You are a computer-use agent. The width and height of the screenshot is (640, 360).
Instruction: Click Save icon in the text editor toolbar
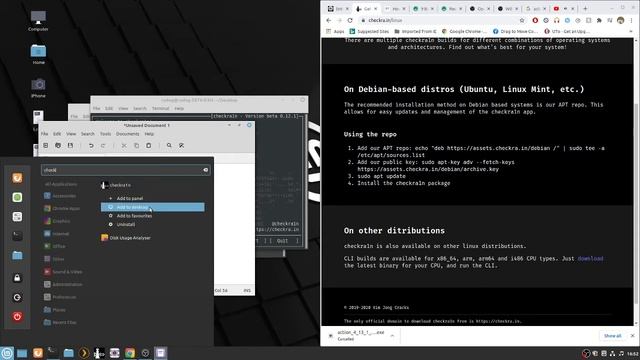(70, 145)
